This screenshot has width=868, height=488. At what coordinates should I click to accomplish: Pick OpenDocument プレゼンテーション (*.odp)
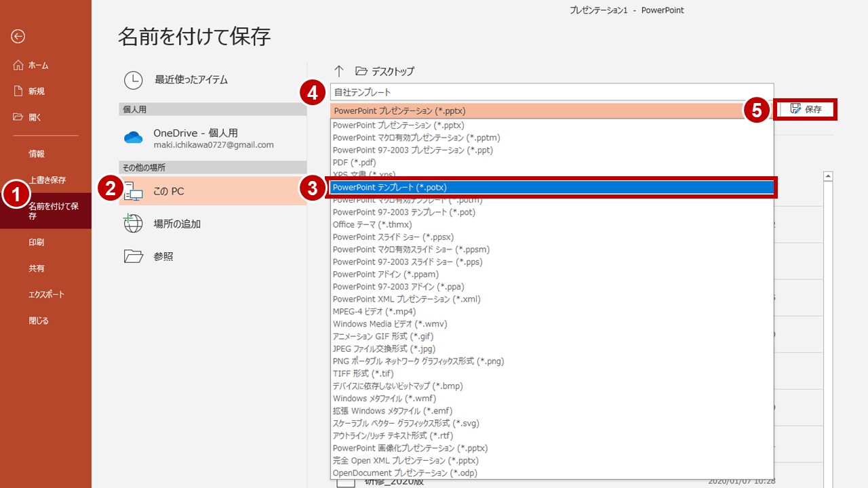pos(552,473)
